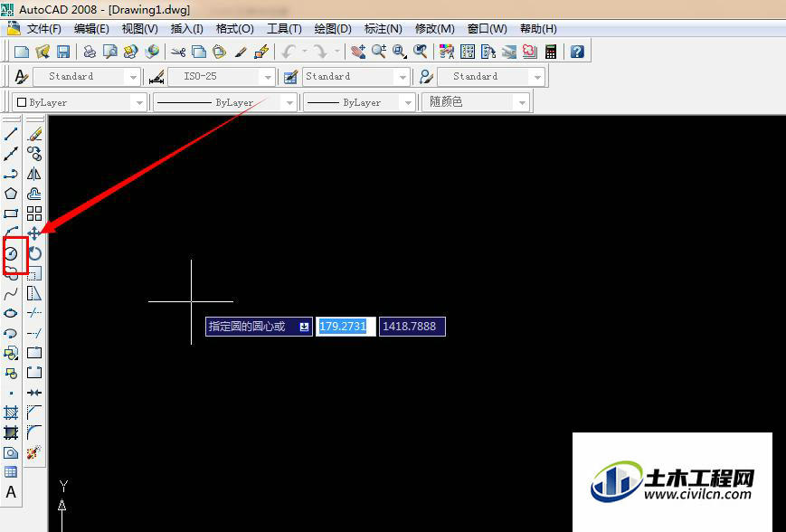
Task: Activate the Pan hand tool
Action: pyautogui.click(x=358, y=52)
